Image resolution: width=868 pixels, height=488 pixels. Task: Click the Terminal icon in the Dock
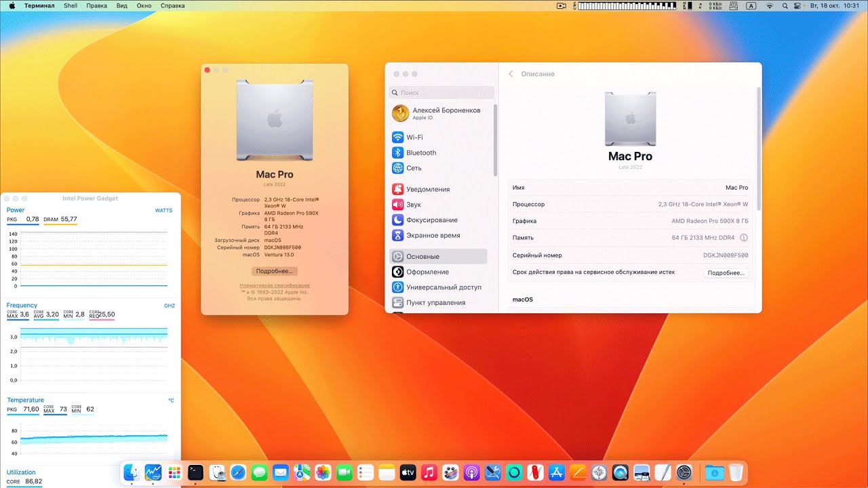pos(195,472)
